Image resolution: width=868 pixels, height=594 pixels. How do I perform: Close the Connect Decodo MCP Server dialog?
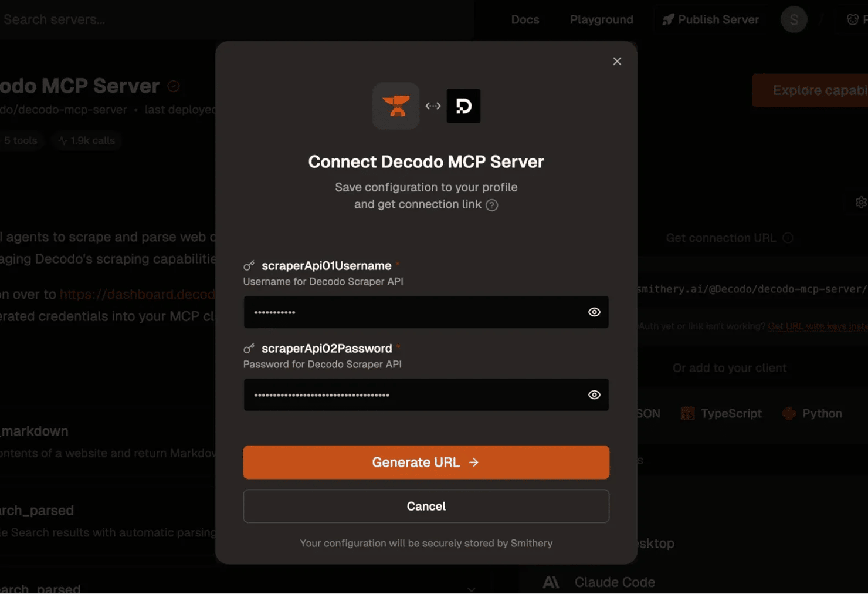[x=617, y=61]
